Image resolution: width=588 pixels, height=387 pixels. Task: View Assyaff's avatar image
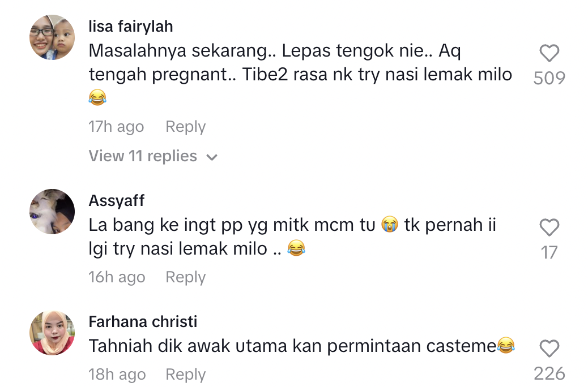tap(52, 212)
